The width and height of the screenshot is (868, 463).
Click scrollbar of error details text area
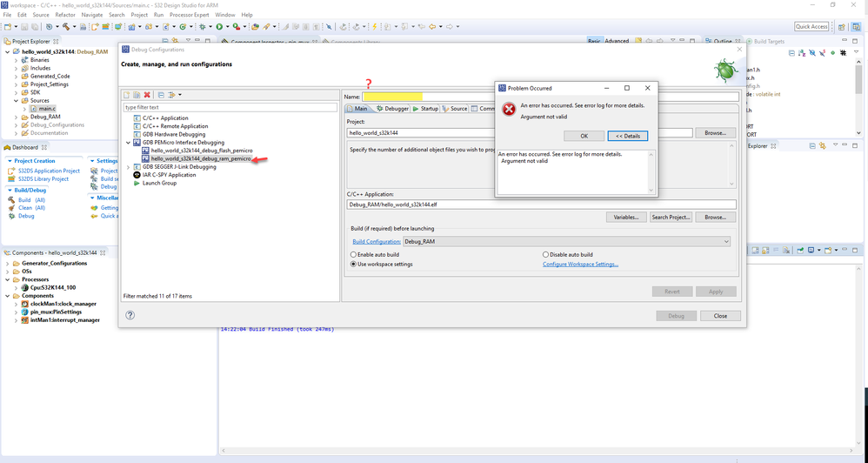coord(651,172)
